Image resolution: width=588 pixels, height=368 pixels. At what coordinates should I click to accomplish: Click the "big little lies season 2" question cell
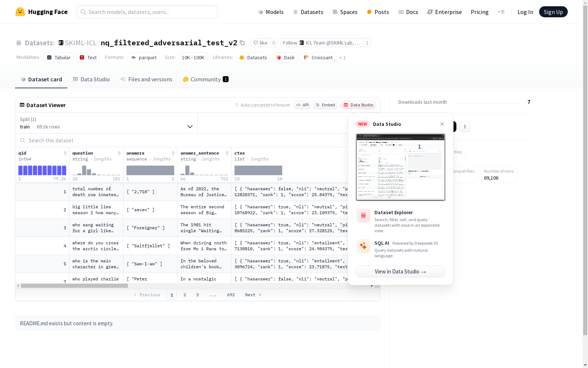click(96, 210)
